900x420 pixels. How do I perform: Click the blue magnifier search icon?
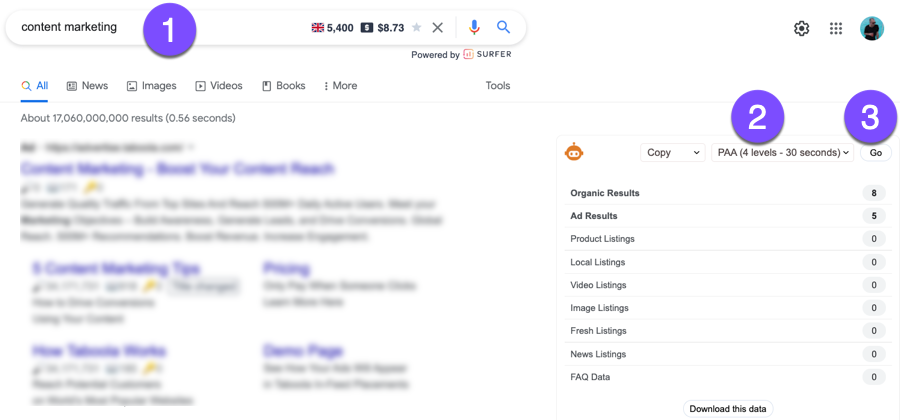coord(504,28)
